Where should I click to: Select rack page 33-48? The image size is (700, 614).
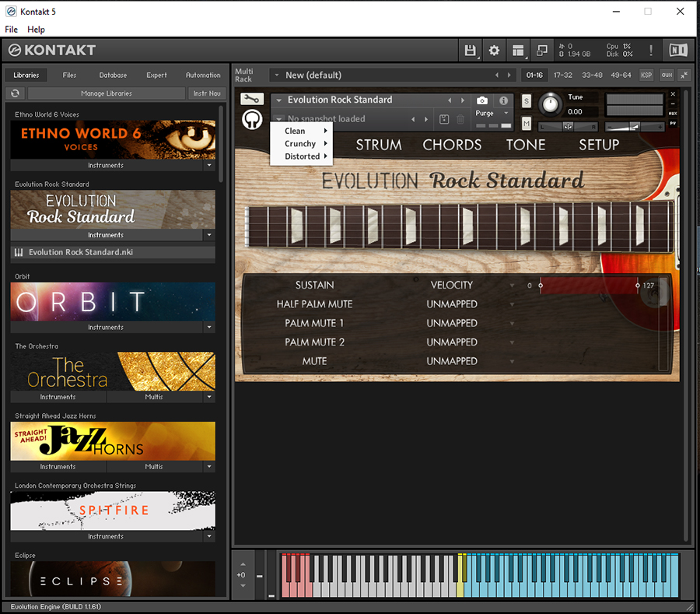click(592, 75)
